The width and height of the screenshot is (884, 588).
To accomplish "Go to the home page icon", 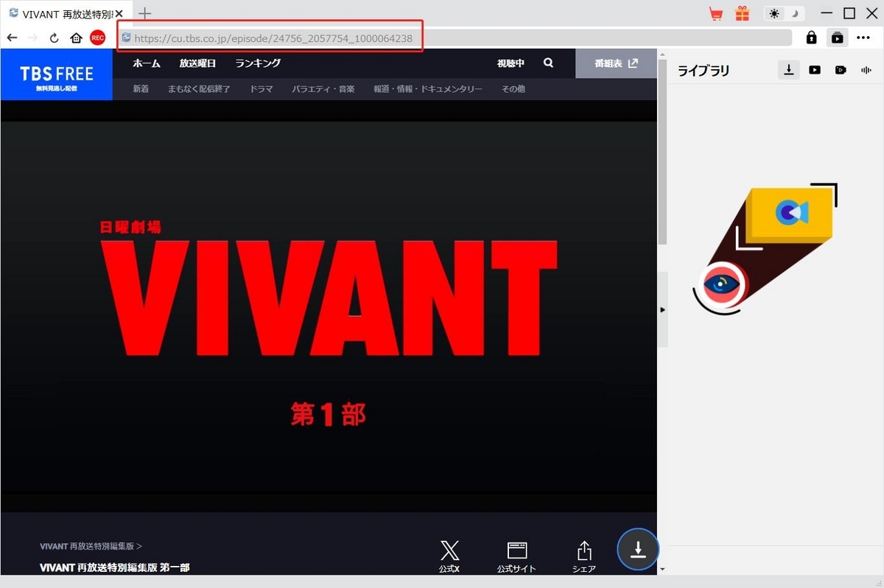I will pos(76,38).
